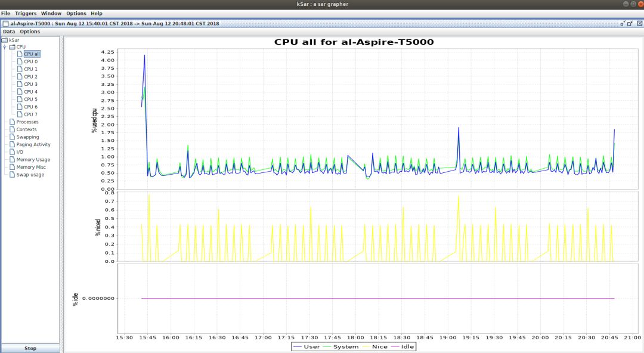Click the document icon beside CPU 1

20,69
